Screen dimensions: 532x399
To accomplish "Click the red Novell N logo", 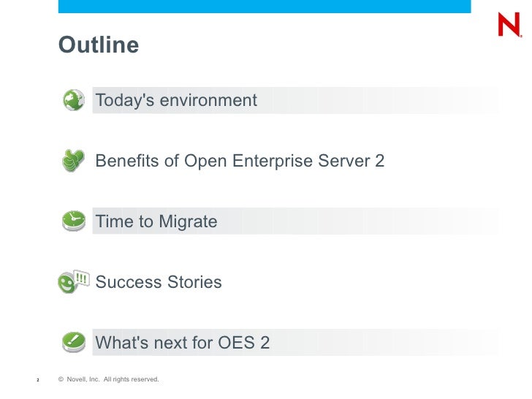I will (509, 26).
